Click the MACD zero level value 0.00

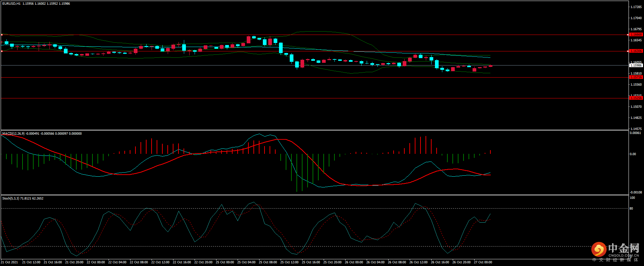(633, 154)
